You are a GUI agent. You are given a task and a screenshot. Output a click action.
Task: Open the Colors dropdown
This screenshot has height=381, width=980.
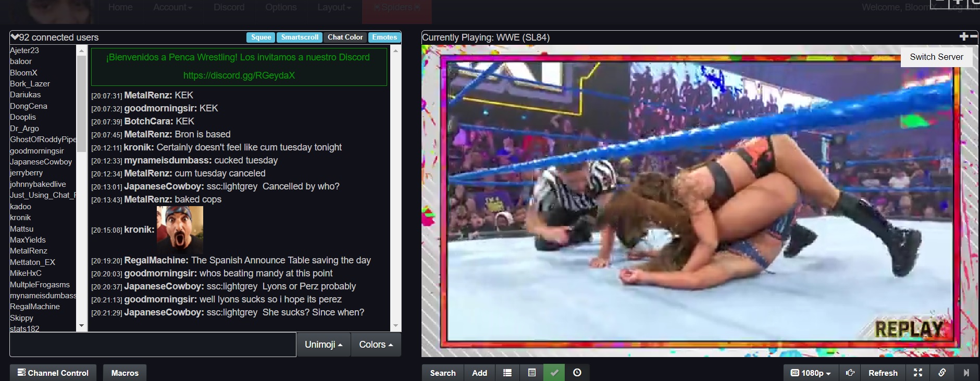(376, 345)
